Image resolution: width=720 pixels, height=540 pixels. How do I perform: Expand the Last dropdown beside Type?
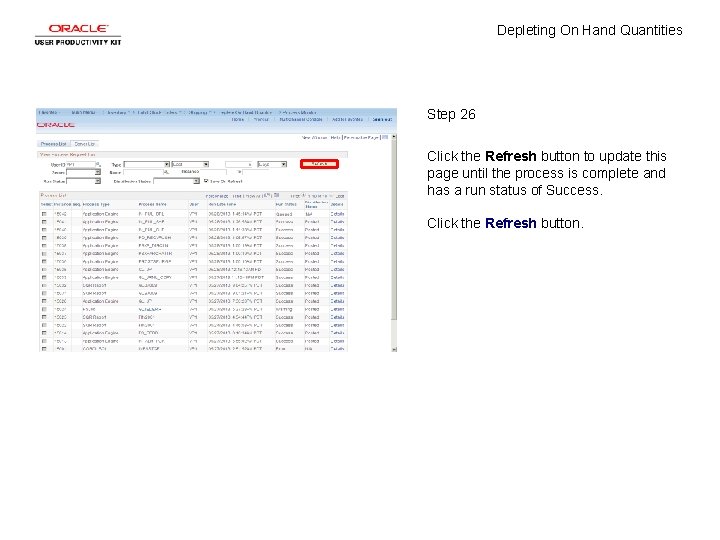[x=190, y=164]
